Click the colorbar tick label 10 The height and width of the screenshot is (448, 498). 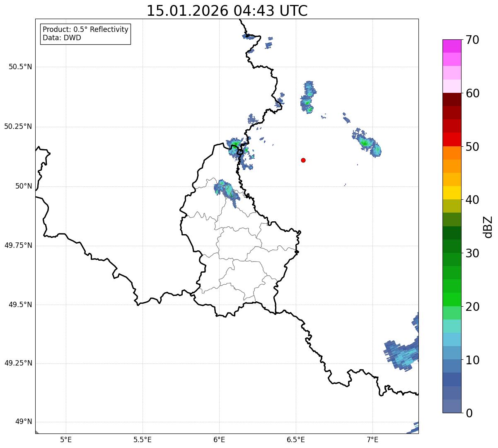[472, 360]
